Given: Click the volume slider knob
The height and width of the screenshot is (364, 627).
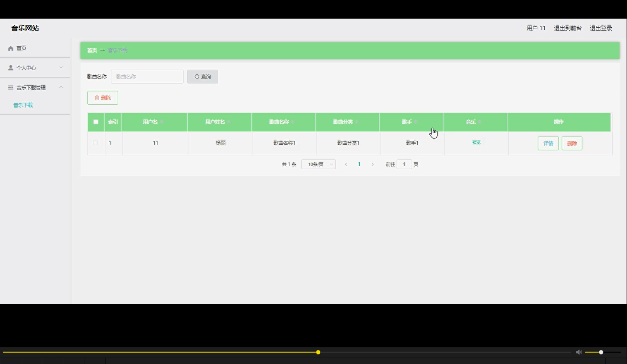Looking at the screenshot, I should [x=601, y=352].
